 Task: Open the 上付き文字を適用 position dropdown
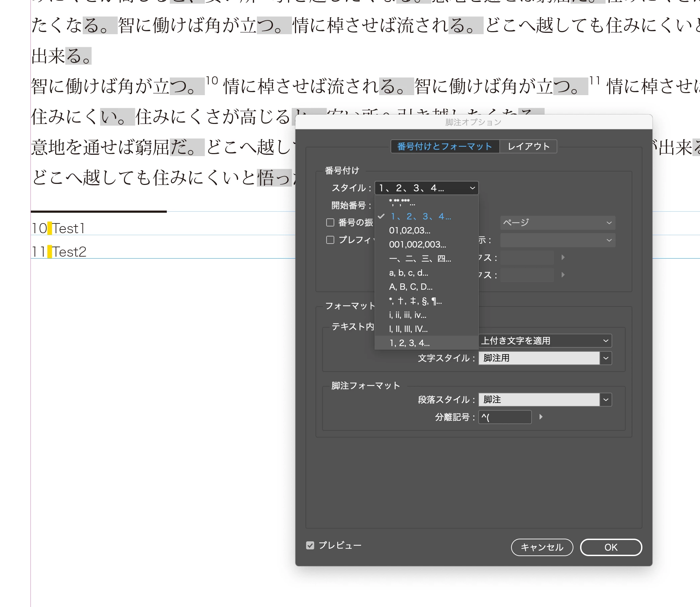tap(545, 341)
